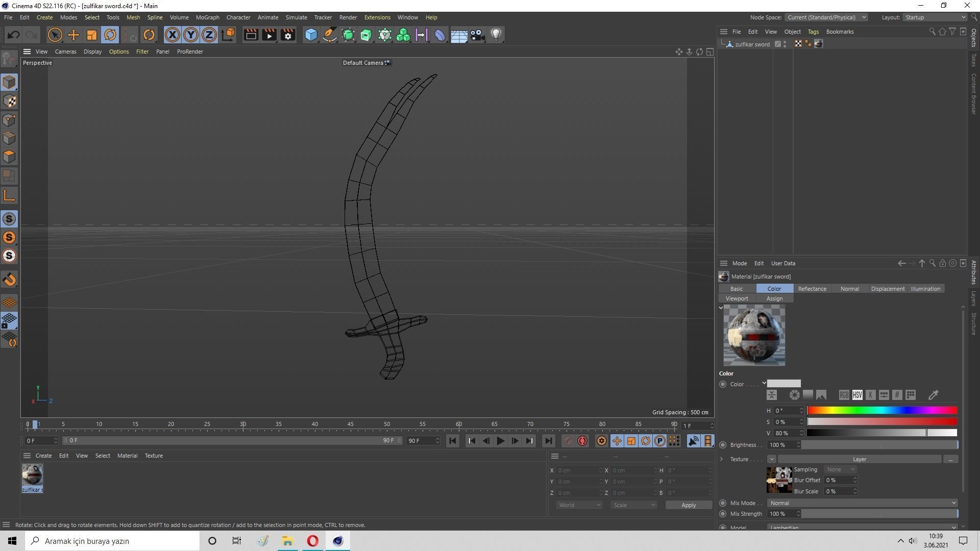Click the Windows taskbar search box
The width and height of the screenshot is (980, 551).
coord(112,541)
